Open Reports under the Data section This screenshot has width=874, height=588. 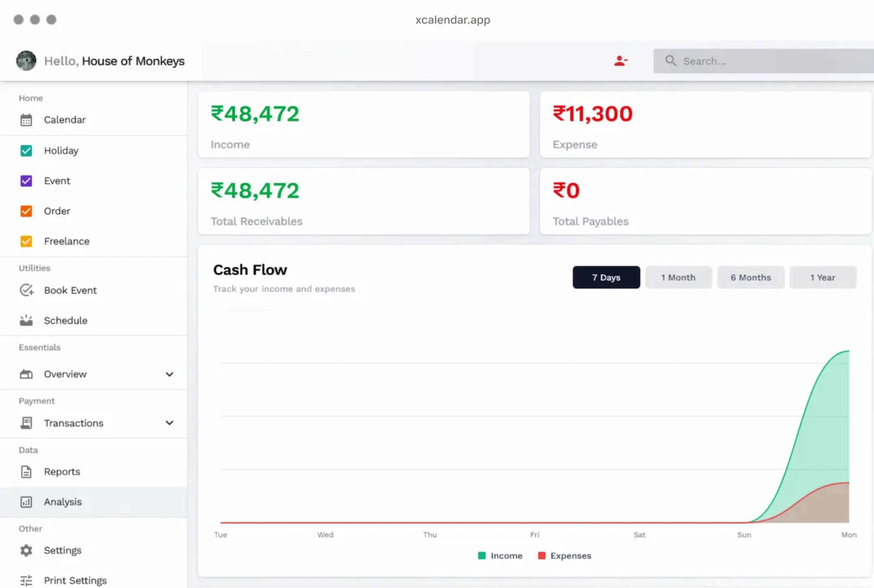62,471
